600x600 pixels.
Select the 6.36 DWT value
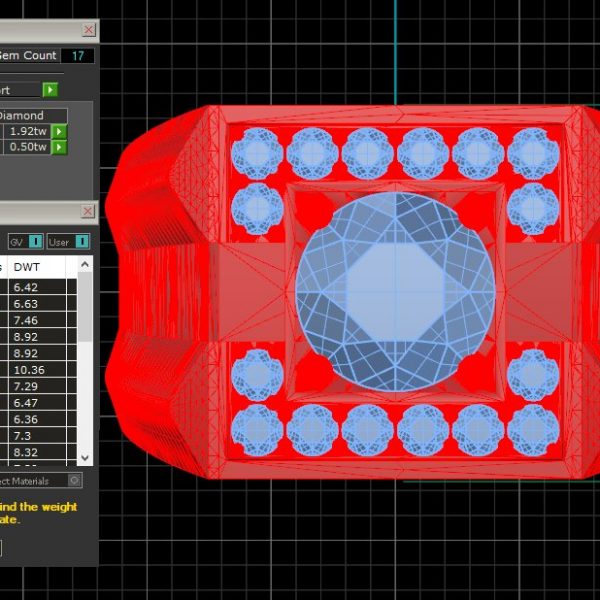(x=37, y=419)
